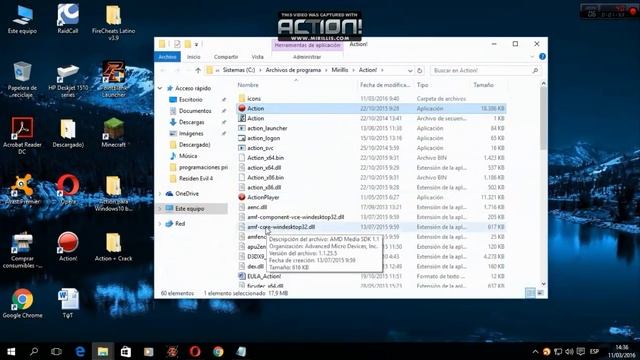The height and width of the screenshot is (360, 640).
Task: Select Herramientas de aplicación contextual tab
Action: tap(307, 45)
